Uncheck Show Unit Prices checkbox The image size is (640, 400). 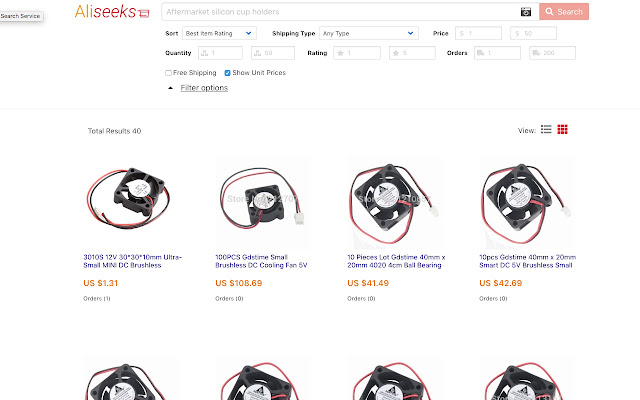tap(228, 73)
